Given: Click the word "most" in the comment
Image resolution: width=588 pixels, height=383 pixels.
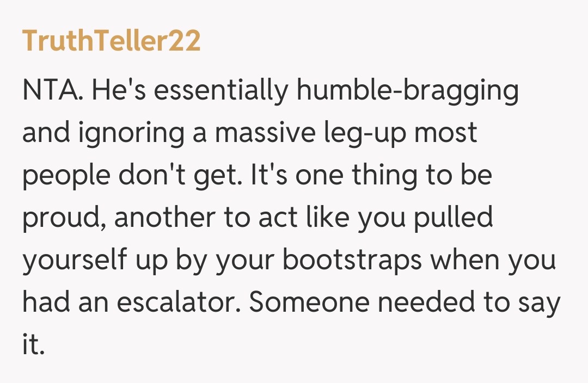Looking at the screenshot, I should 445,133.
